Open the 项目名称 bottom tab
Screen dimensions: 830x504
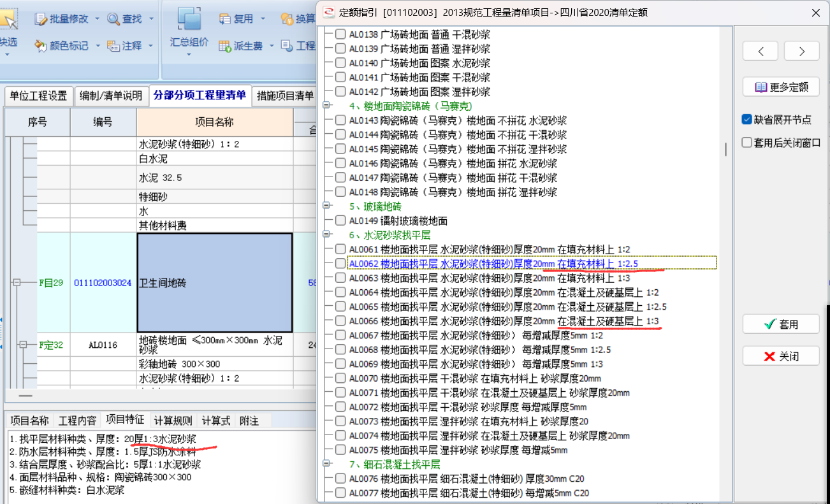(29, 421)
